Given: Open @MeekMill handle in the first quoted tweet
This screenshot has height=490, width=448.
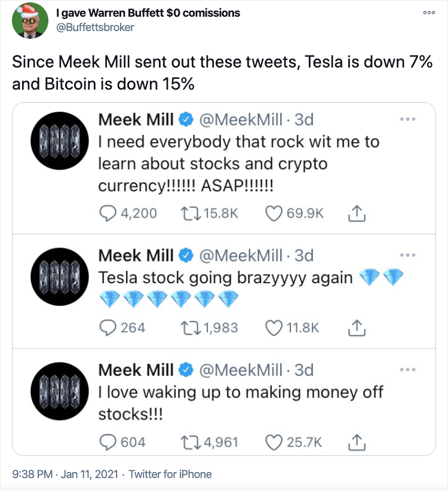Looking at the screenshot, I should click(240, 120).
